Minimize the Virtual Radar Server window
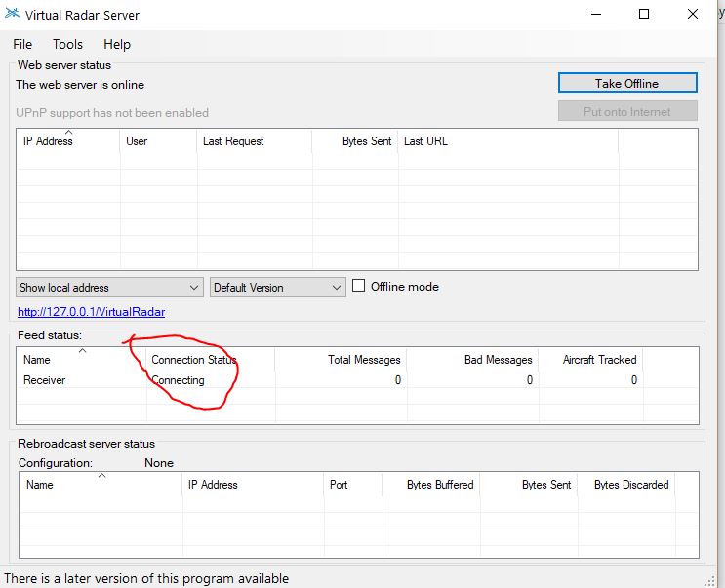725x588 pixels. coord(596,14)
